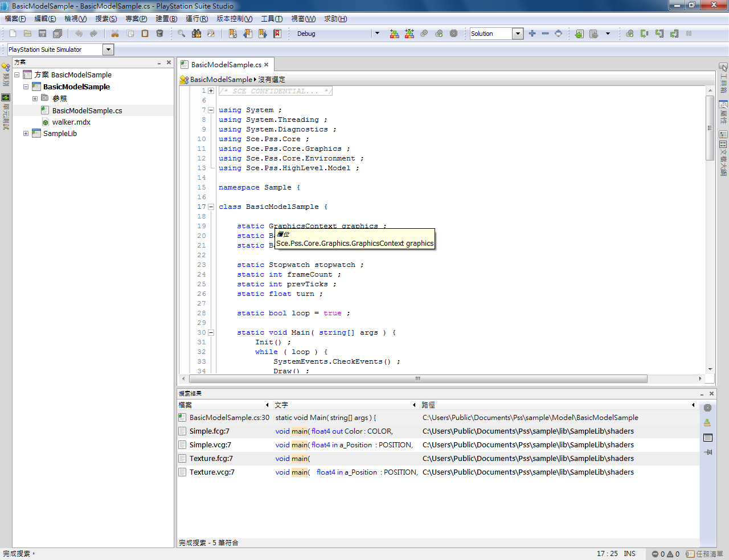This screenshot has height=560, width=729.
Task: Save the current file via toolbar
Action: (x=42, y=34)
